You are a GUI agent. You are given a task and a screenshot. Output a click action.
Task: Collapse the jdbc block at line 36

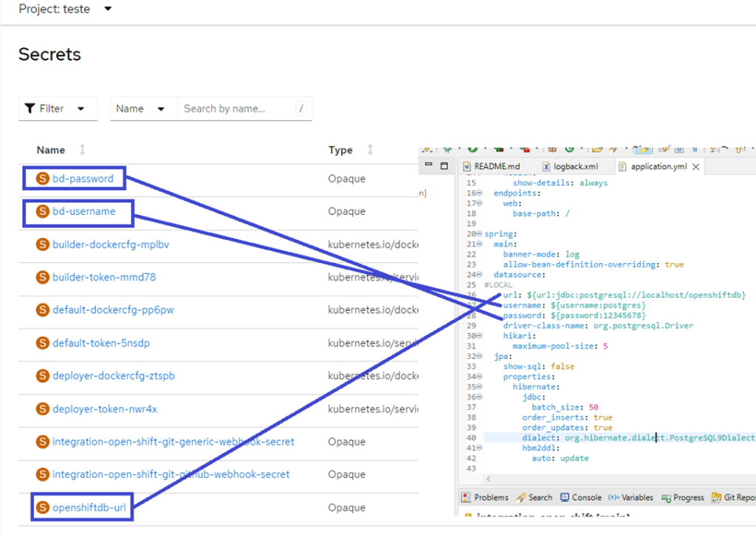point(479,397)
